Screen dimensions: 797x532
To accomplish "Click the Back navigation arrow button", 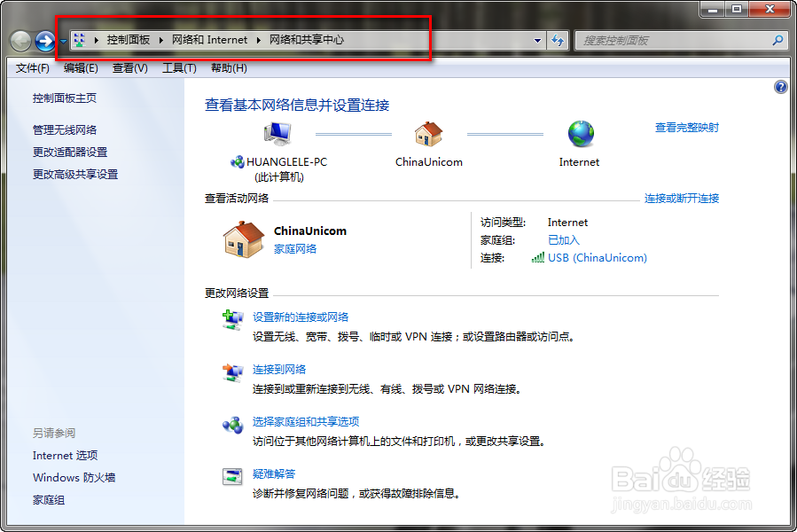I will (x=21, y=41).
